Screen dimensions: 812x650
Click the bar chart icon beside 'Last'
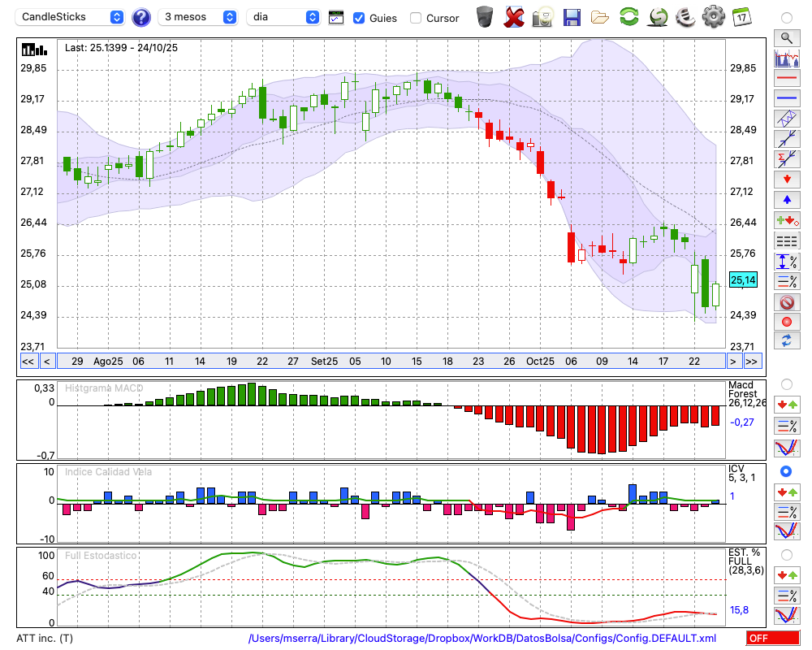click(34, 50)
